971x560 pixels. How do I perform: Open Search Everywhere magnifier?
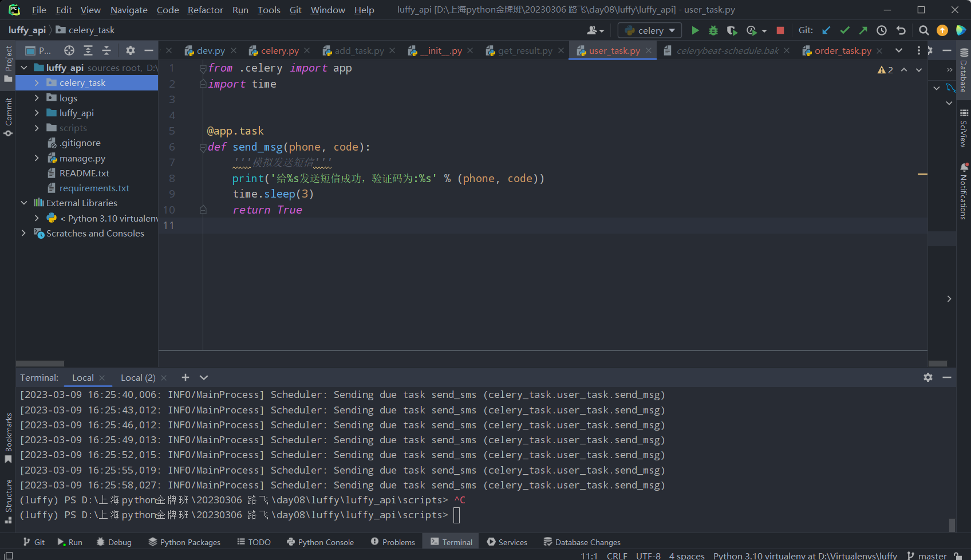point(923,30)
